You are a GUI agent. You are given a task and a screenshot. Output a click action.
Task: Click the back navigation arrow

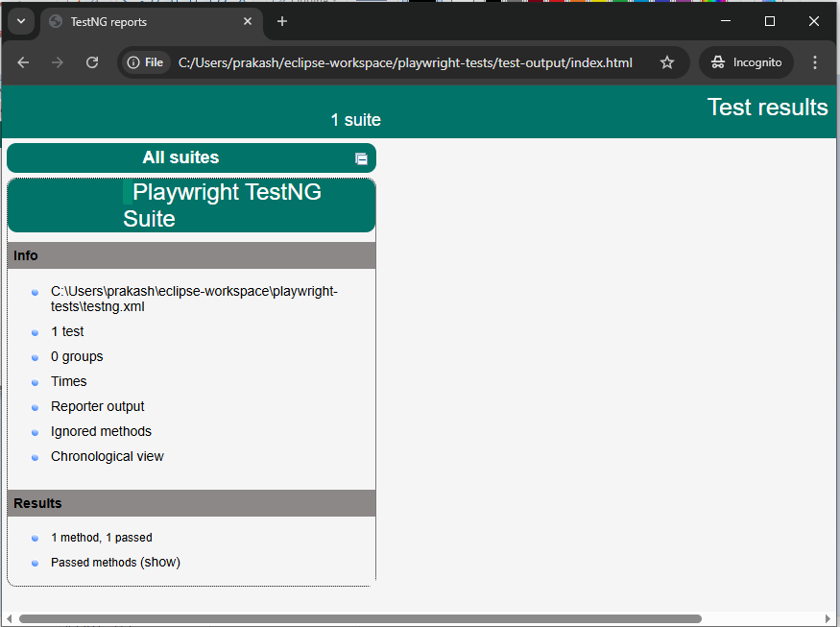pyautogui.click(x=24, y=62)
